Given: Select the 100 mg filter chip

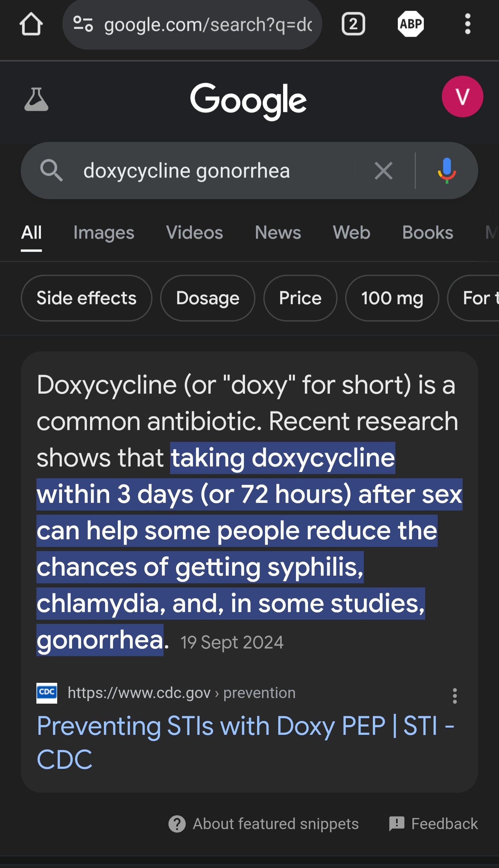Looking at the screenshot, I should [392, 298].
